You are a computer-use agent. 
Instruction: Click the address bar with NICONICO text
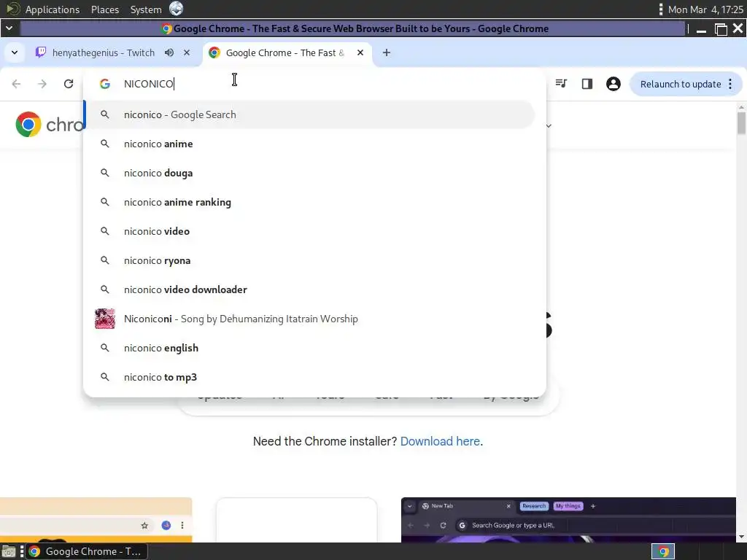pos(314,84)
